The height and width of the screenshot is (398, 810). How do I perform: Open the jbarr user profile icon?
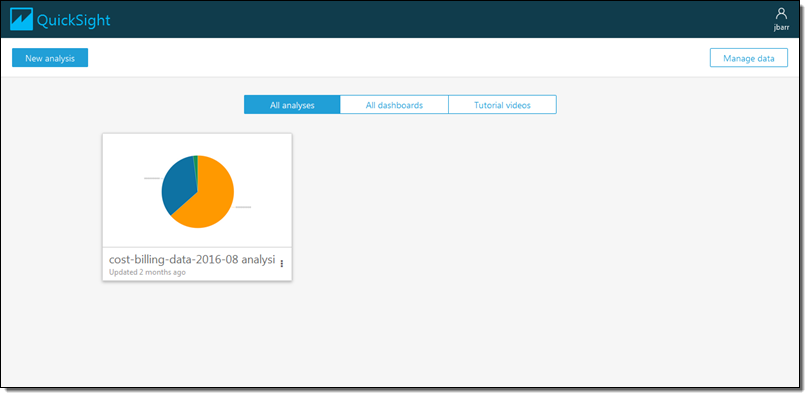coord(781,14)
